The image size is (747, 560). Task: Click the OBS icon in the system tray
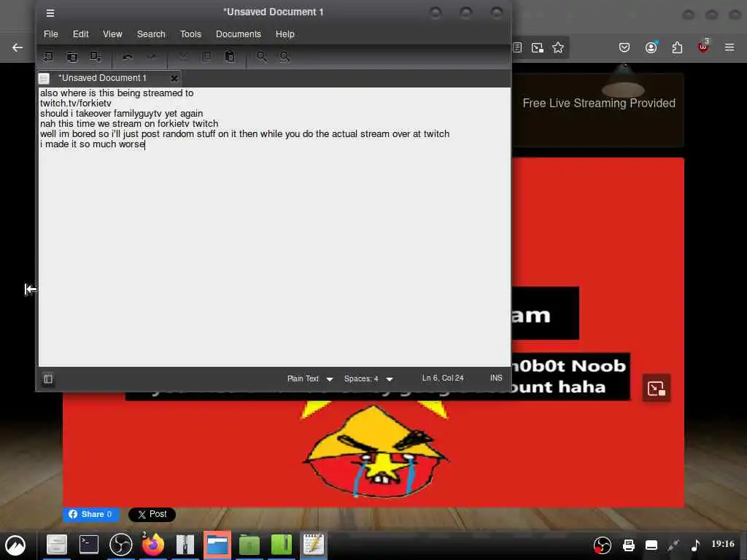(x=602, y=545)
